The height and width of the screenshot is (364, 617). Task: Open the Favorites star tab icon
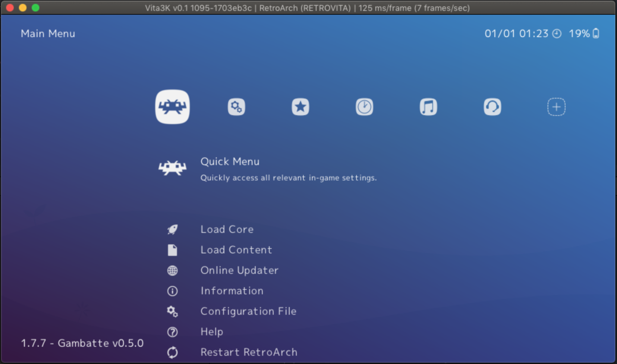coord(300,107)
